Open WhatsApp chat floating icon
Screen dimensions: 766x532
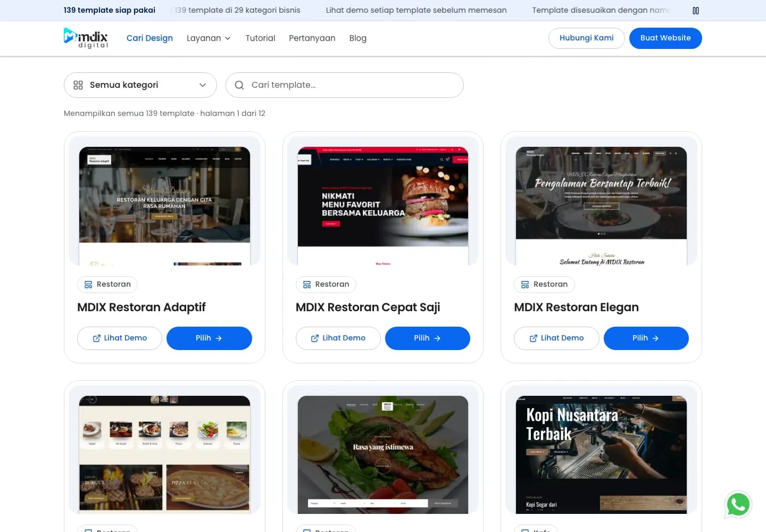tap(738, 504)
